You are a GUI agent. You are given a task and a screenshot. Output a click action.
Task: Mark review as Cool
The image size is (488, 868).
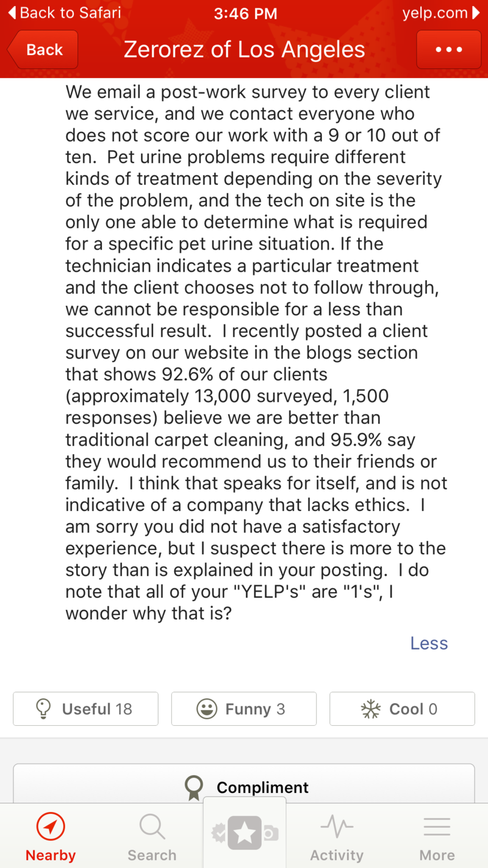[x=402, y=709]
